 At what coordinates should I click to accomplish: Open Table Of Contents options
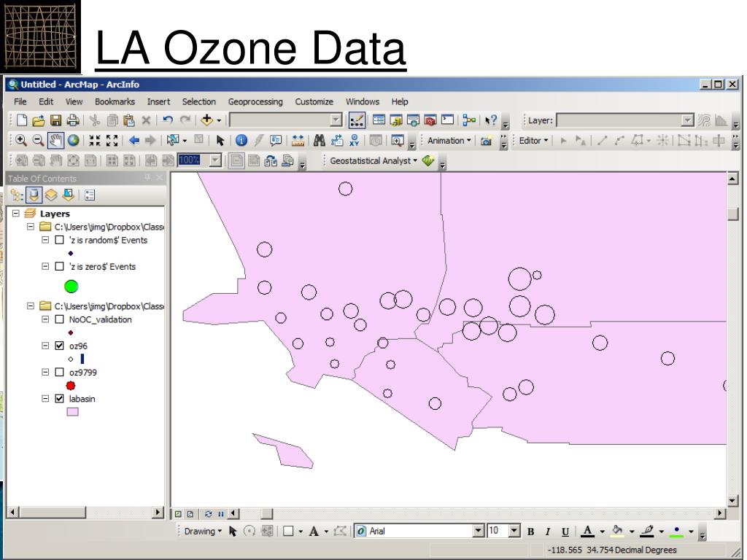90,195
